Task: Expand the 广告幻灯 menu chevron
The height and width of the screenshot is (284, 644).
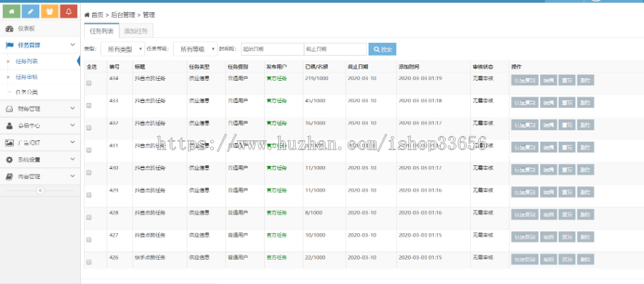Action: (x=73, y=142)
